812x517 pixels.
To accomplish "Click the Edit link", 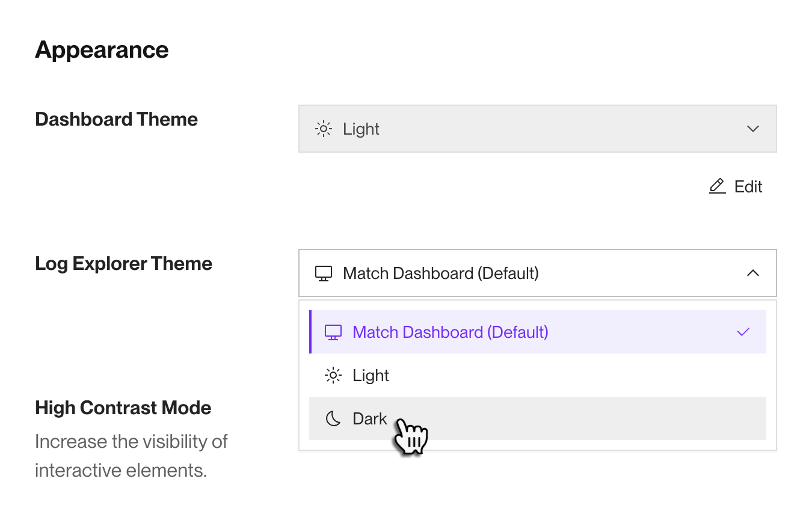I will (748, 186).
